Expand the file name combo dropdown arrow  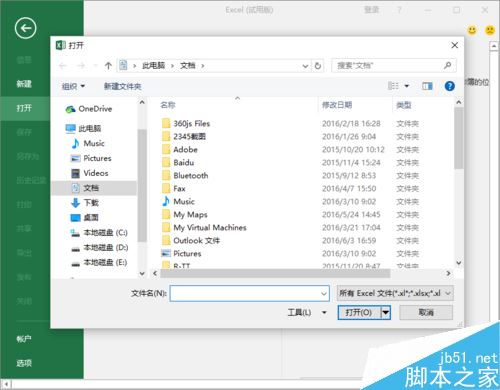pos(323,294)
